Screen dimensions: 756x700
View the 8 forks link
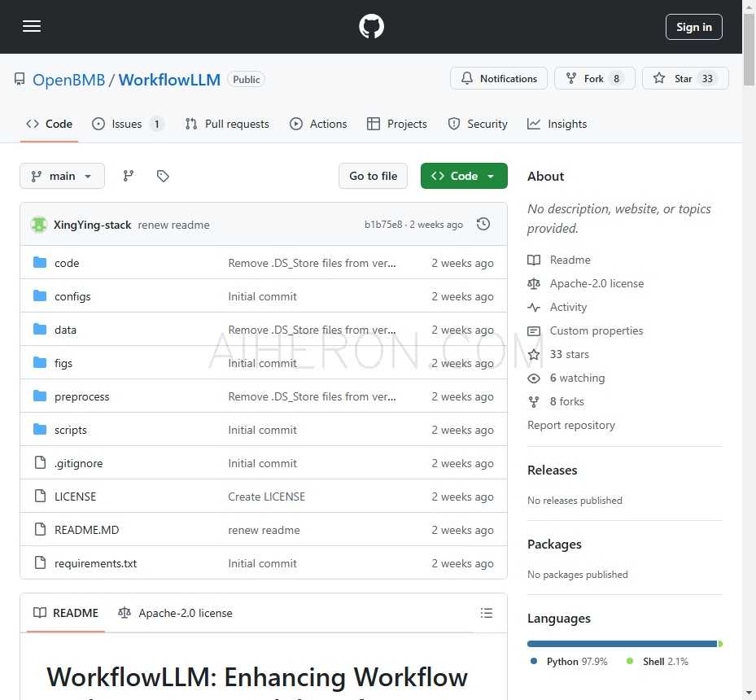(567, 401)
